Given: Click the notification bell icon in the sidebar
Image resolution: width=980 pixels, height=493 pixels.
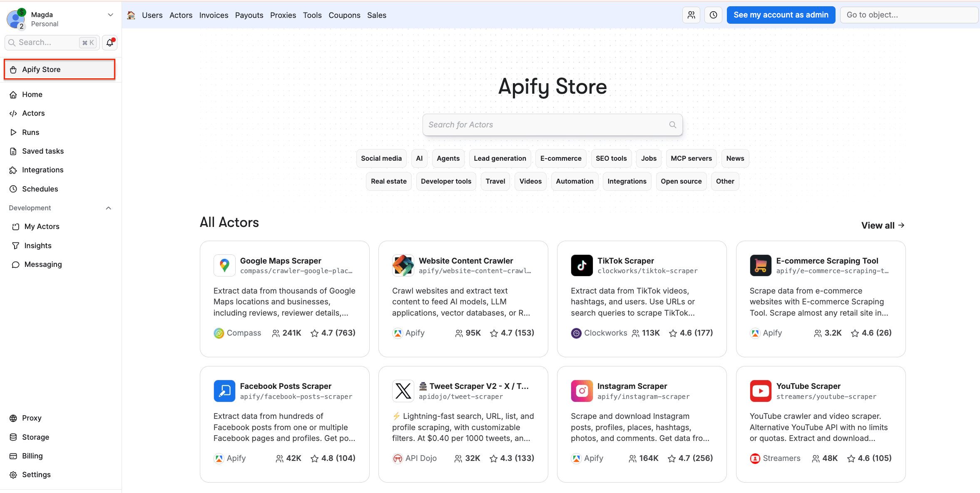Looking at the screenshot, I should pos(109,42).
